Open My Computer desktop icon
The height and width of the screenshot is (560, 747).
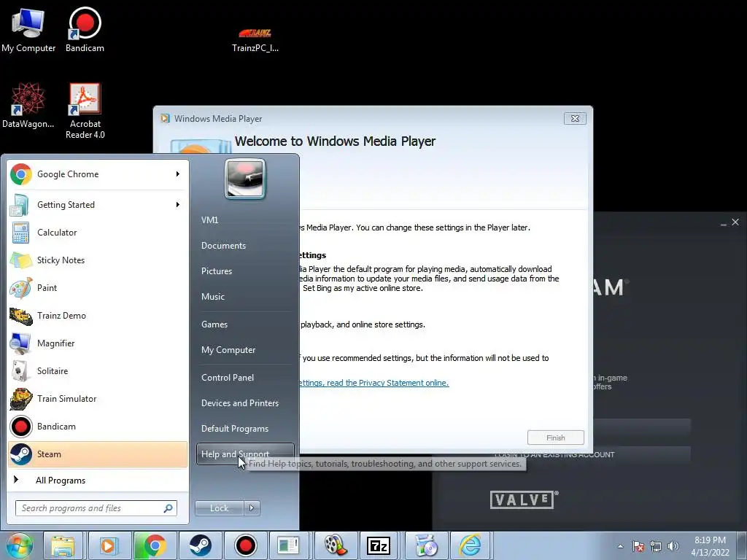pyautogui.click(x=28, y=28)
